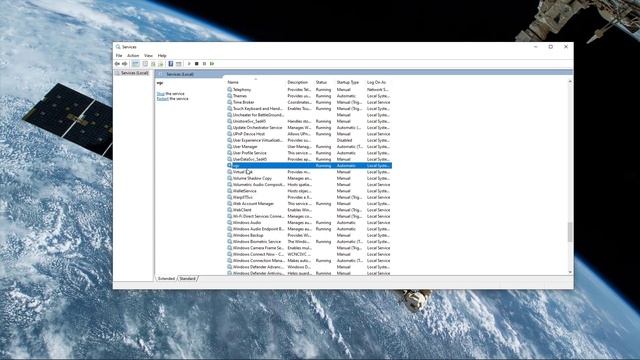The width and height of the screenshot is (640, 360).
Task: Open Help from the blue toolbar icon
Action: click(171, 64)
